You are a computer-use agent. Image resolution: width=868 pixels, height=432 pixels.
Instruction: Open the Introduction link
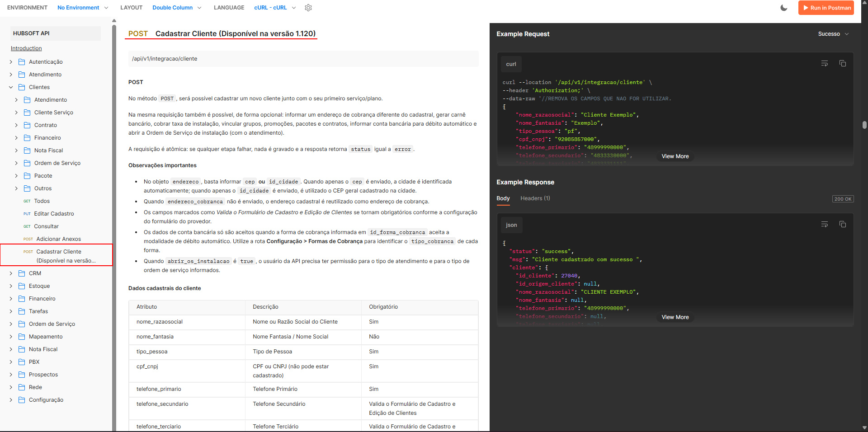[26, 48]
